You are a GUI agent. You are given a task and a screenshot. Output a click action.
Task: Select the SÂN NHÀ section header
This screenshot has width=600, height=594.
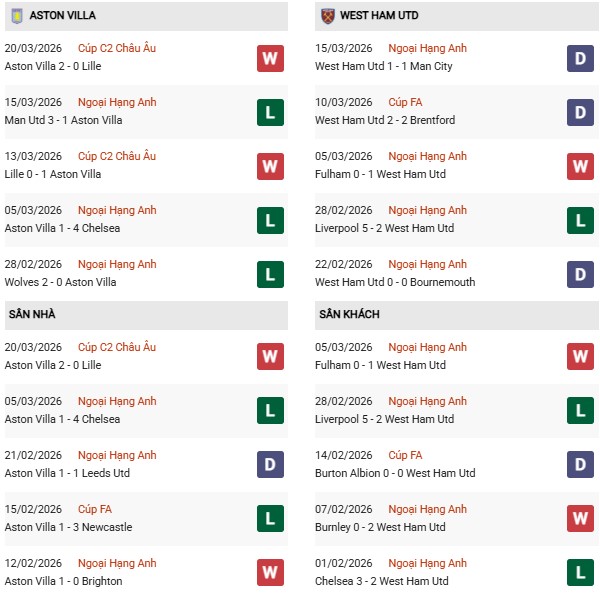32,314
